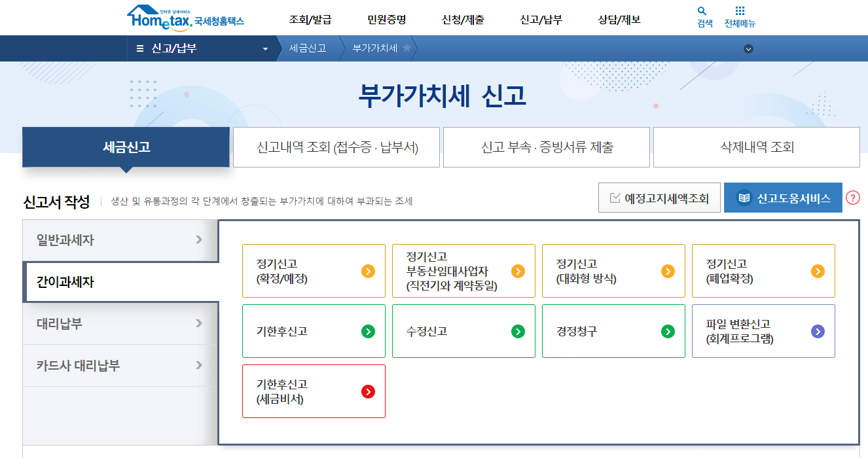This screenshot has width=868, height=458.
Task: Expand the 대리납부 sidebar section
Action: pos(118,323)
